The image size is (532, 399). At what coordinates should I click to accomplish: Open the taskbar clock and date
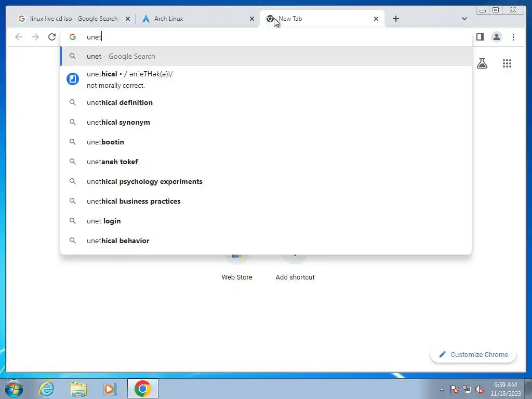(505, 389)
